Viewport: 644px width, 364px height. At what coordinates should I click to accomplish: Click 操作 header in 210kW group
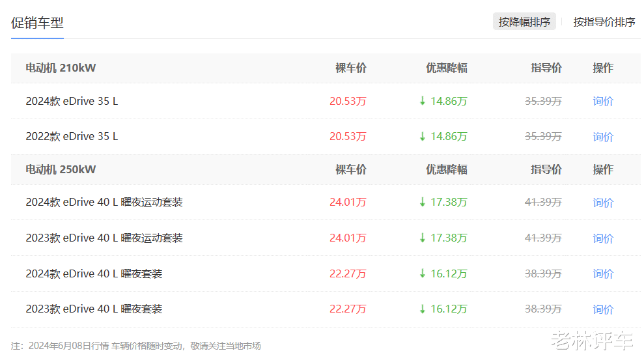(603, 68)
